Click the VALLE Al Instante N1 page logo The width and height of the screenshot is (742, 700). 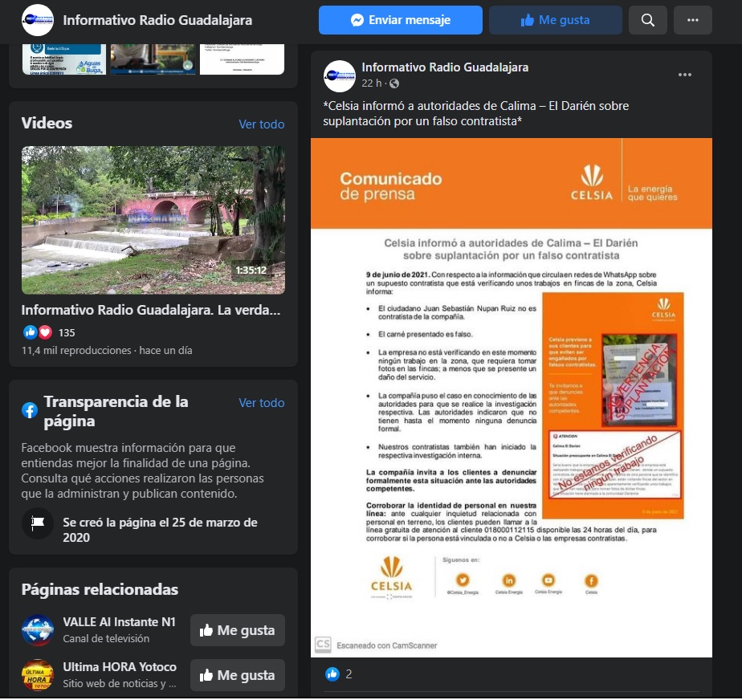click(x=38, y=630)
